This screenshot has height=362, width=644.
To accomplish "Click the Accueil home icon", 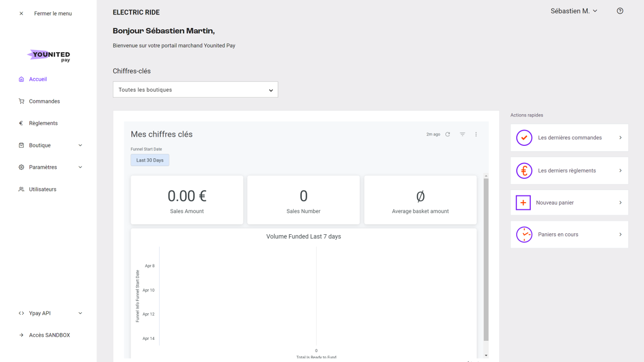I will tap(21, 79).
